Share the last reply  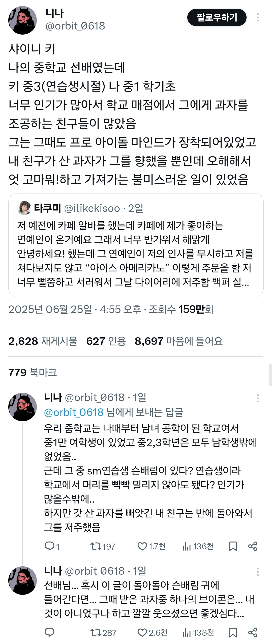pyautogui.click(x=253, y=633)
